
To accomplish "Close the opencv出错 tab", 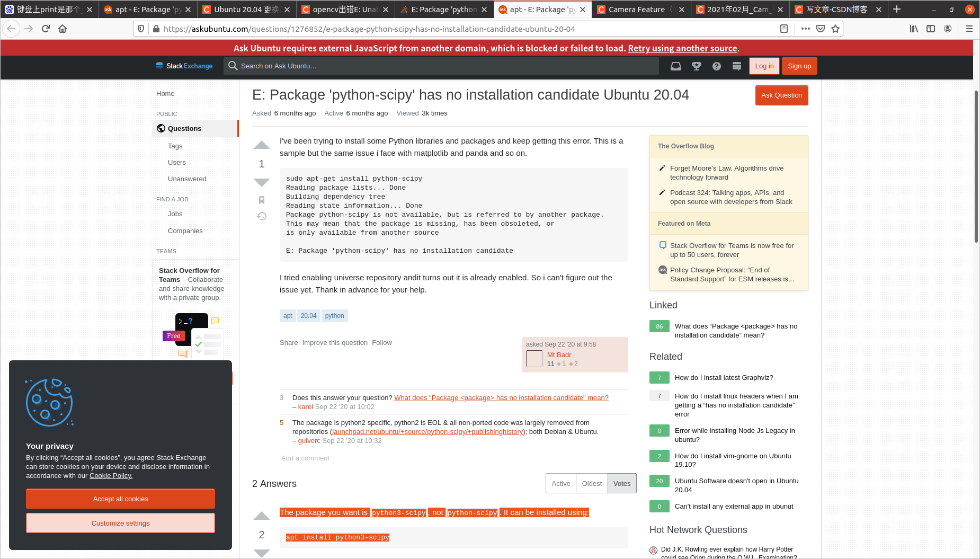I will [x=386, y=10].
